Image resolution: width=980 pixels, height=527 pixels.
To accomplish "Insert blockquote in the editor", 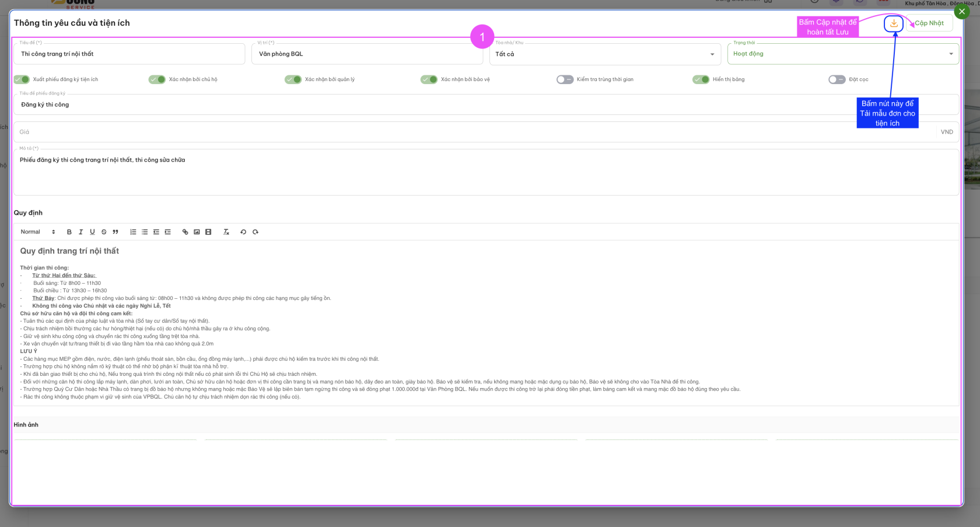I will 116,232.
